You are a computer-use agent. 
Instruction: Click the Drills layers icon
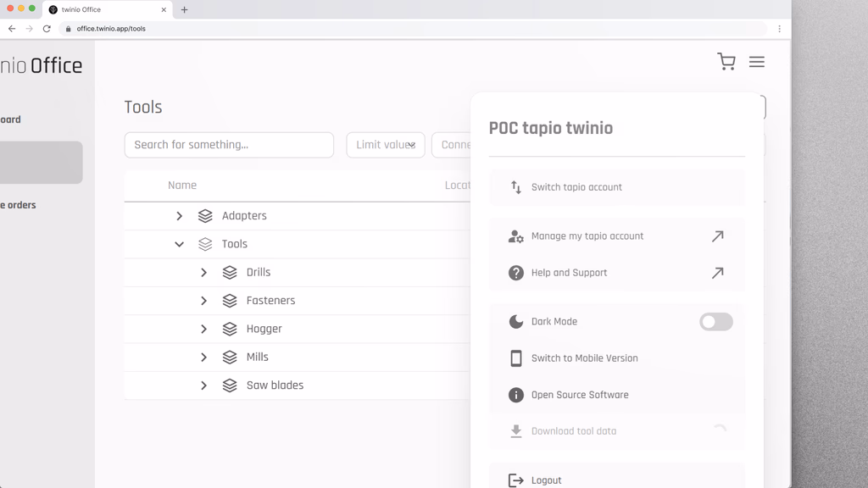click(230, 273)
